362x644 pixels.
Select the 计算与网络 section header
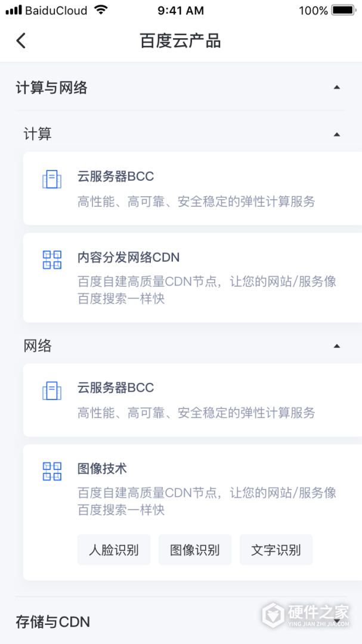(52, 88)
